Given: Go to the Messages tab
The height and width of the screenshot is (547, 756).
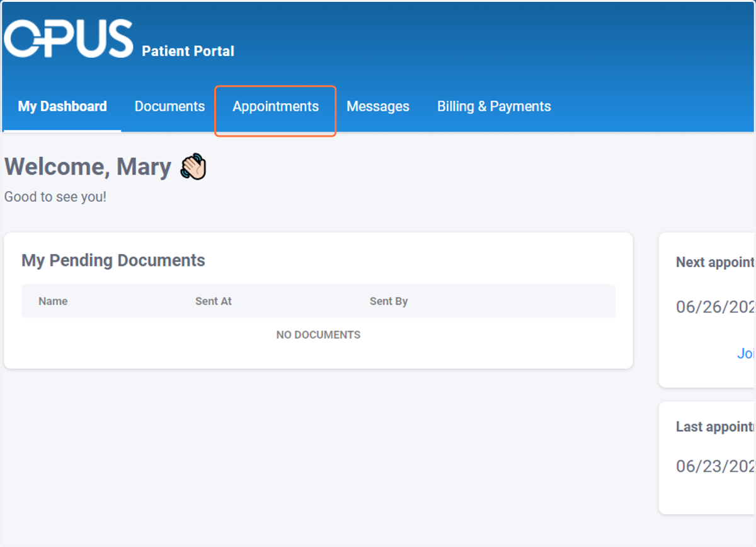Looking at the screenshot, I should pyautogui.click(x=378, y=107).
